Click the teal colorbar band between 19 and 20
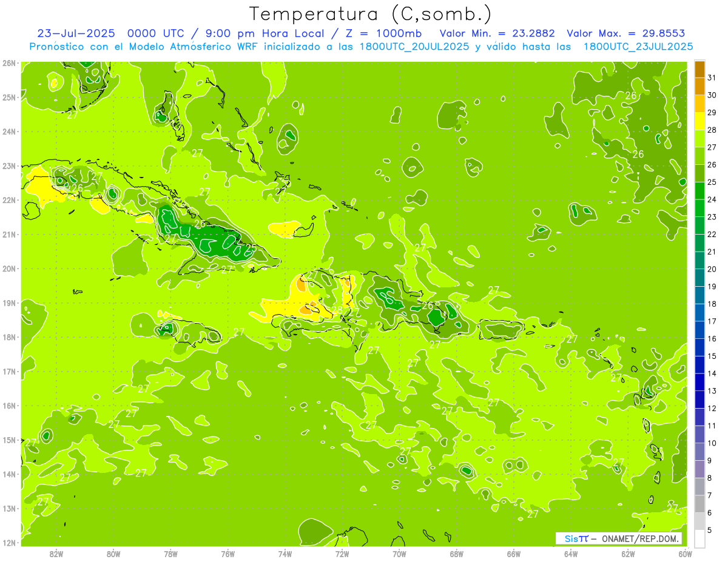The width and height of the screenshot is (728, 562). 699,278
